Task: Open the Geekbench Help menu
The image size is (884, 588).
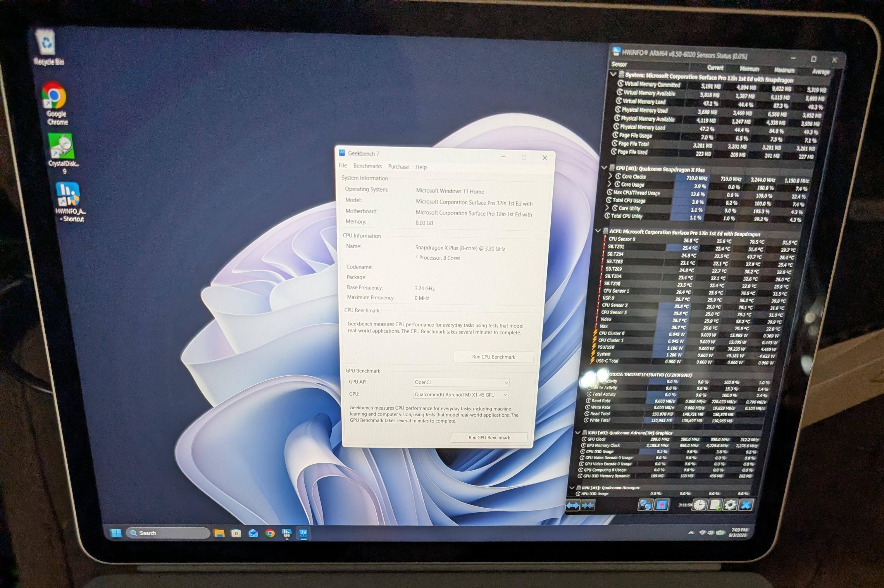Action: coord(421,167)
